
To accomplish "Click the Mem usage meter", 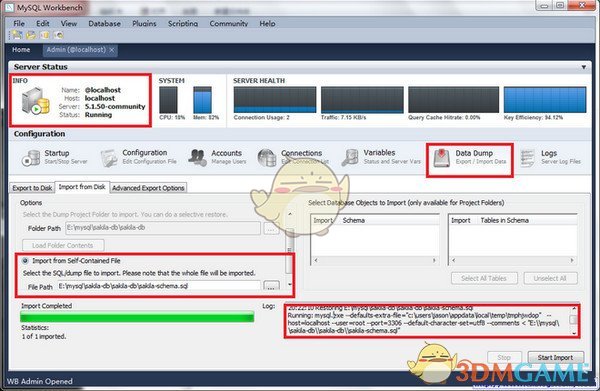I will point(202,100).
